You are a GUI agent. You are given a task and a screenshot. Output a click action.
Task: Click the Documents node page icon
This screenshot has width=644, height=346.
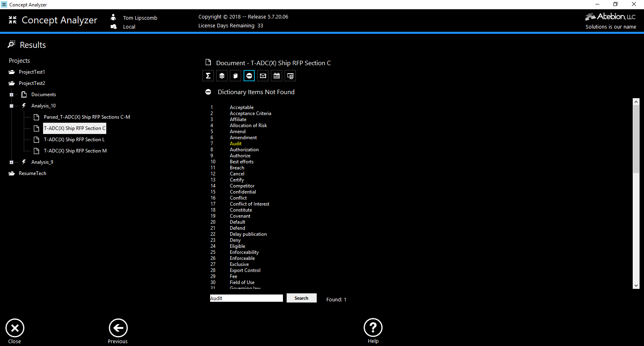(x=24, y=95)
